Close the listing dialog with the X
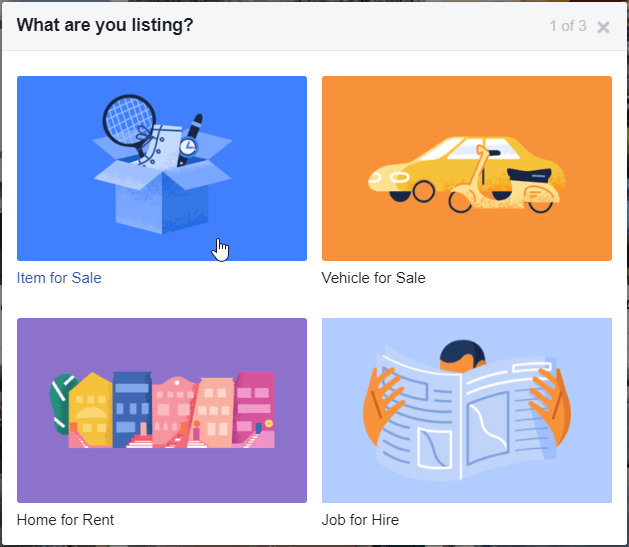The height and width of the screenshot is (547, 629). pos(603,27)
